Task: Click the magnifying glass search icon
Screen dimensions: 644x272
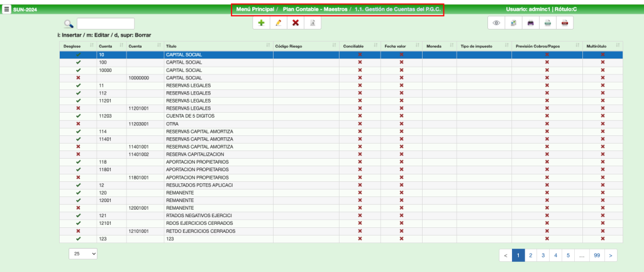Action: tap(69, 23)
